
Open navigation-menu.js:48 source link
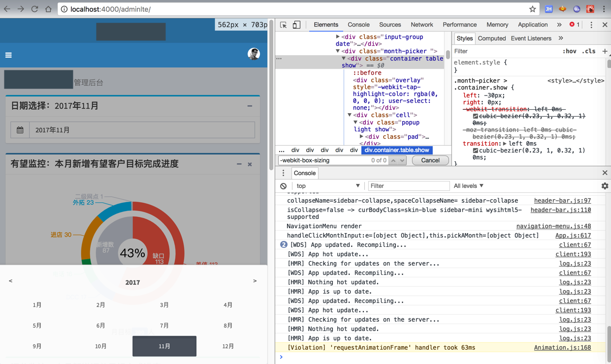pos(553,226)
